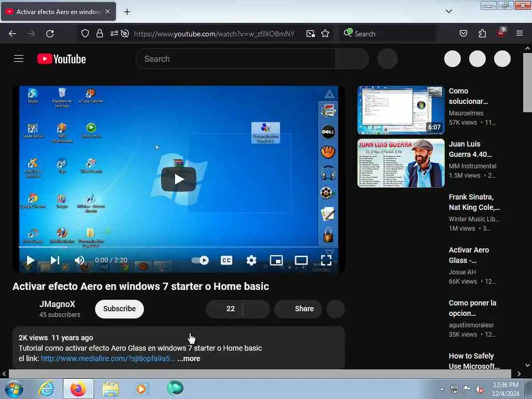Open 'How to Safely Use Microsoft...' video

[474, 361]
